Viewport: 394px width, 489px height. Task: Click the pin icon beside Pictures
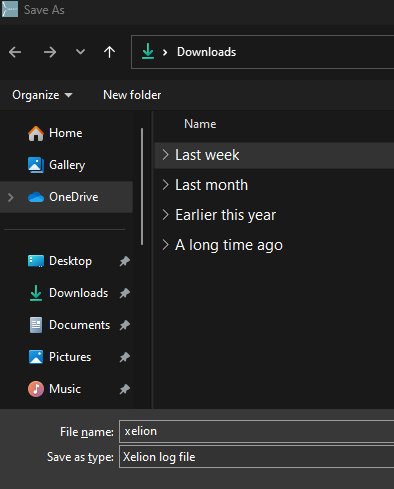pyautogui.click(x=125, y=357)
